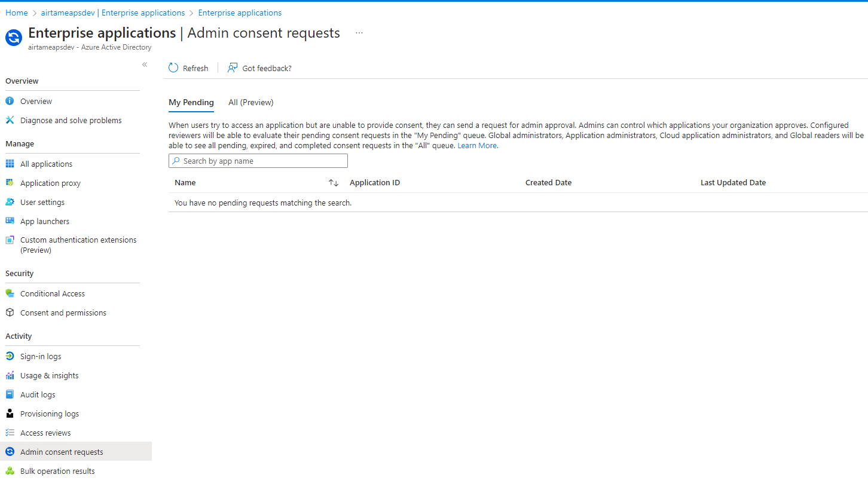The image size is (868, 490).
Task: Click the Conditional Access icon
Action: click(x=10, y=293)
